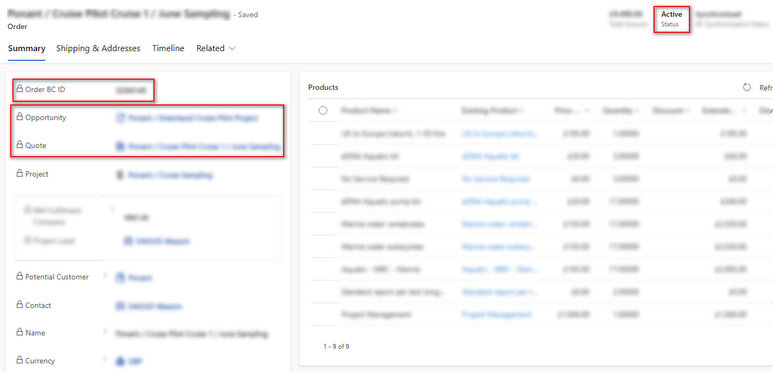
Task: Open the linked Project record
Action: tap(171, 175)
